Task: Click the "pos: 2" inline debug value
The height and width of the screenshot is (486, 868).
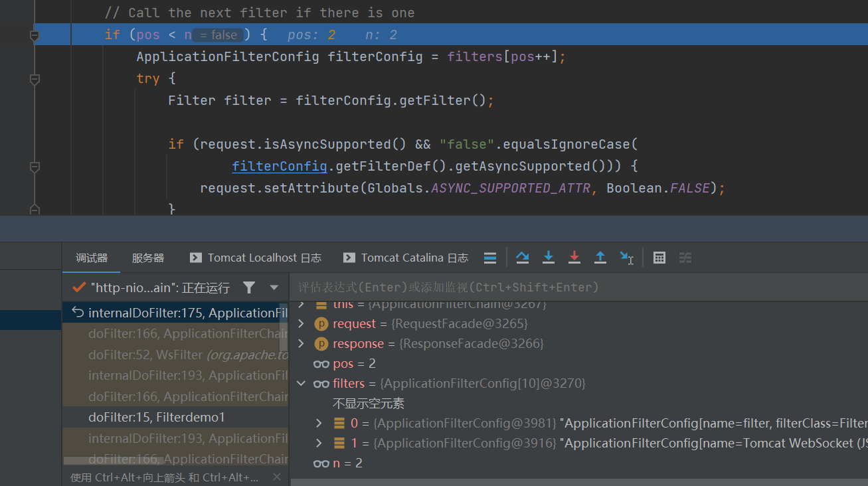Action: [x=311, y=35]
